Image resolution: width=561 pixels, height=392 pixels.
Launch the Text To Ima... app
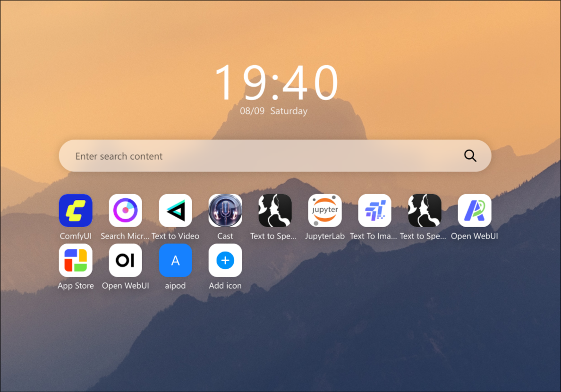coord(374,211)
